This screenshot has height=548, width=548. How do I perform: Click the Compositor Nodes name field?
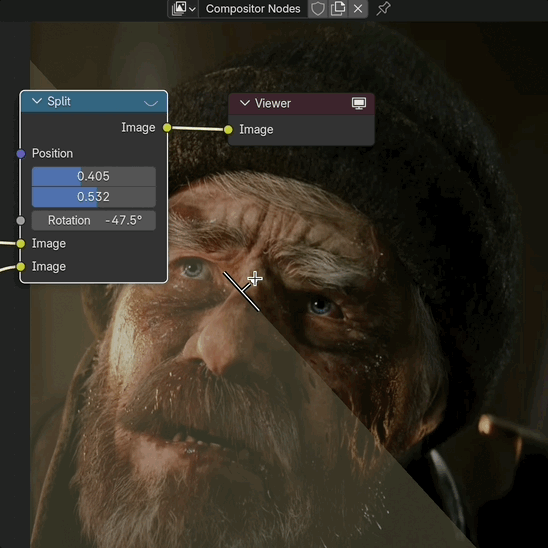(x=253, y=8)
